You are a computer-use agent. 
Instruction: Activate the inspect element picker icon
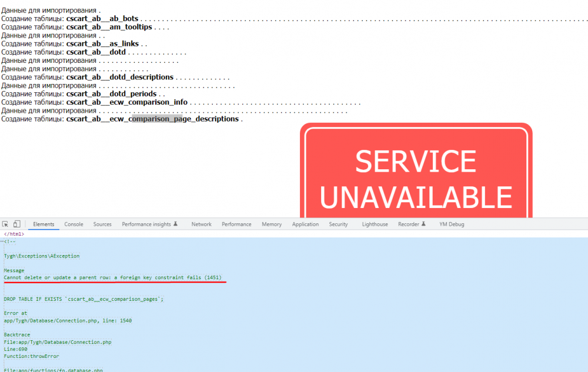click(5, 224)
